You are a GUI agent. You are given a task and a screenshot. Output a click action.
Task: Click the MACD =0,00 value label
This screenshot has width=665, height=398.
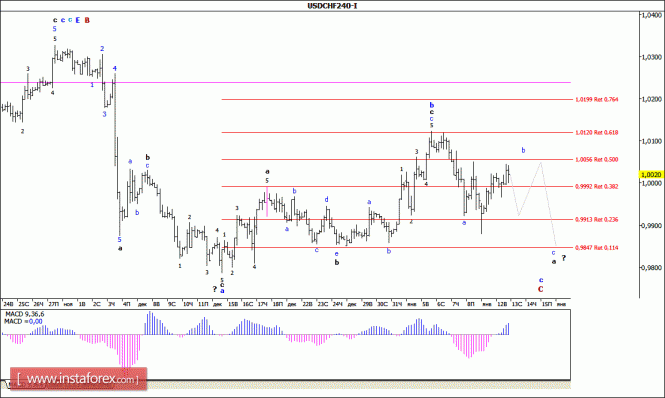tap(23, 321)
